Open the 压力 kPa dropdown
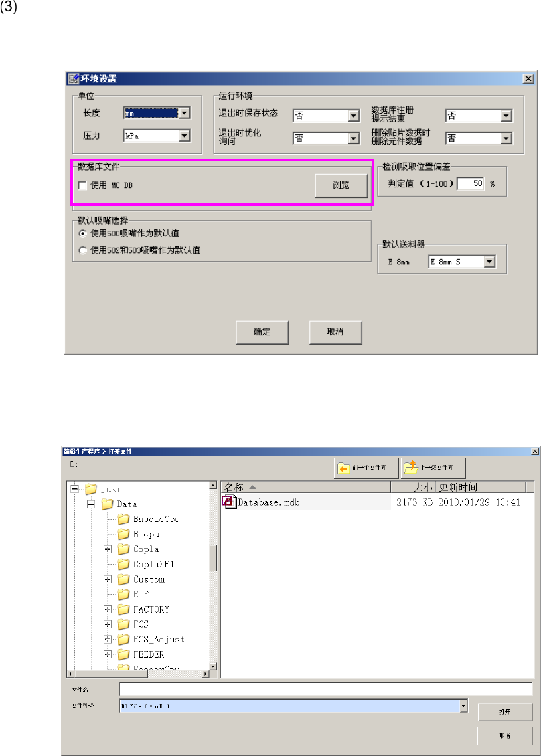 [x=185, y=136]
